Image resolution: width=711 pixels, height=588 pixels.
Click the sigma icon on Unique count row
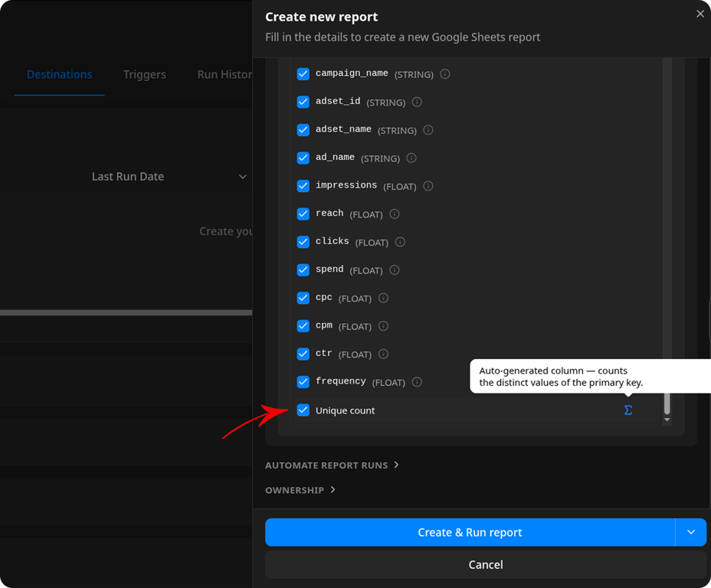point(628,410)
